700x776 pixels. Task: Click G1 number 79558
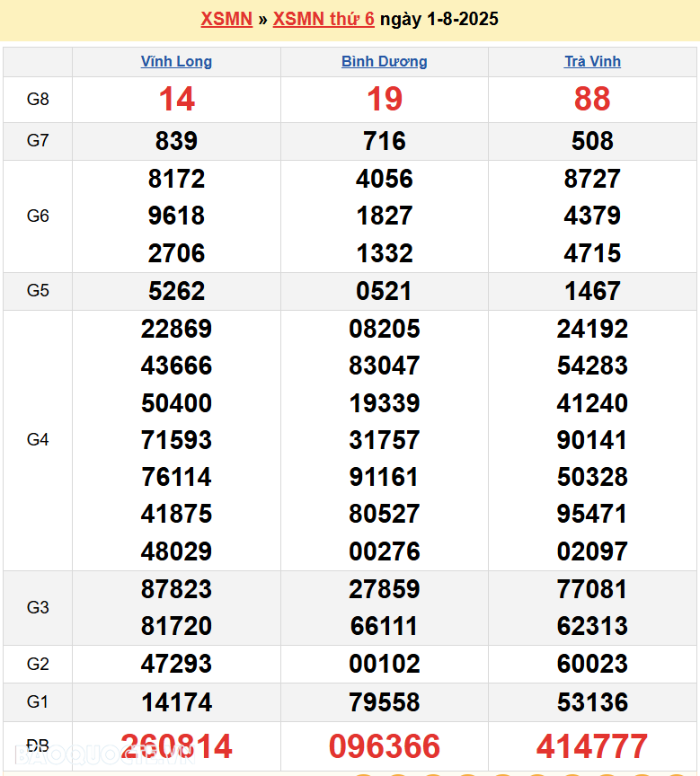pyautogui.click(x=384, y=701)
